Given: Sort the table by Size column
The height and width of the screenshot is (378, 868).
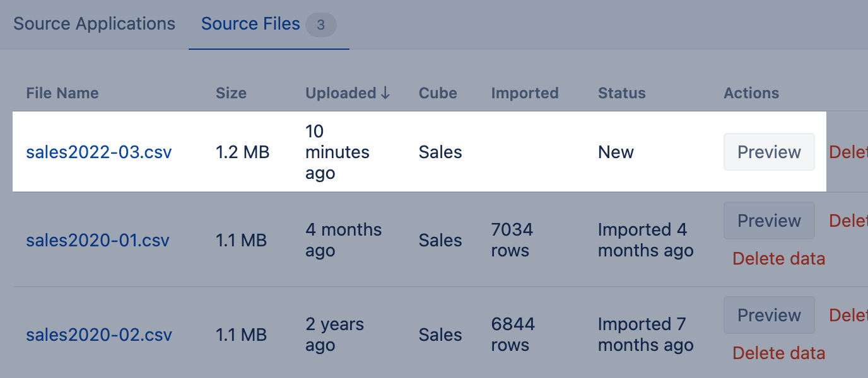Looking at the screenshot, I should point(231,93).
